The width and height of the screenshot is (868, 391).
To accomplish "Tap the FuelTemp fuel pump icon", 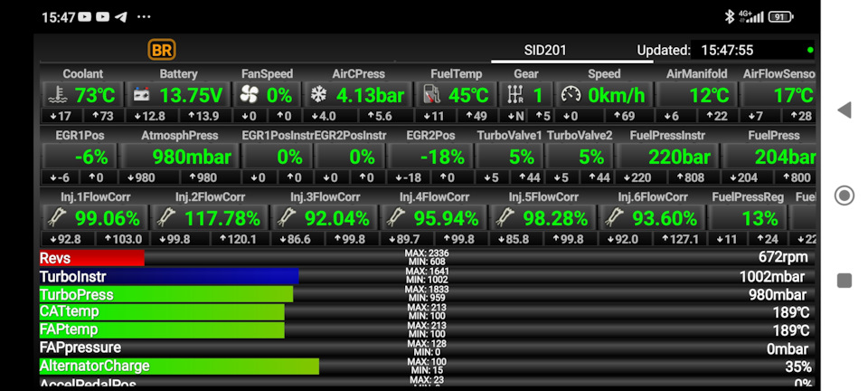I will 432,95.
